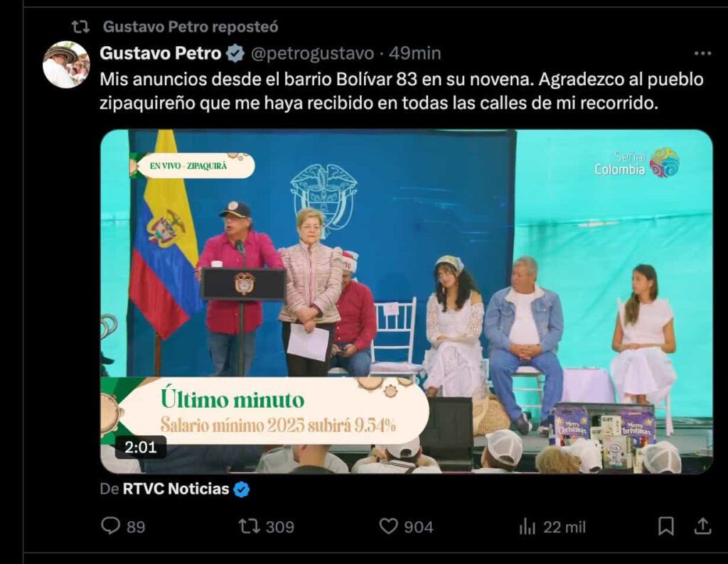Click the blue verified badge beside Gustavo Petro
This screenshot has height=564, width=728.
(x=235, y=53)
